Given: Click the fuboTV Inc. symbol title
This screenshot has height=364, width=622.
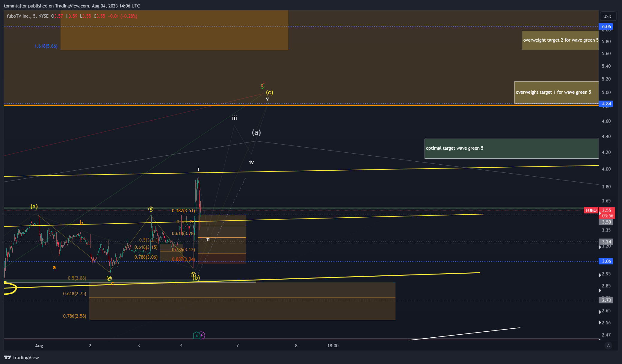Looking at the screenshot, I should pos(19,16).
